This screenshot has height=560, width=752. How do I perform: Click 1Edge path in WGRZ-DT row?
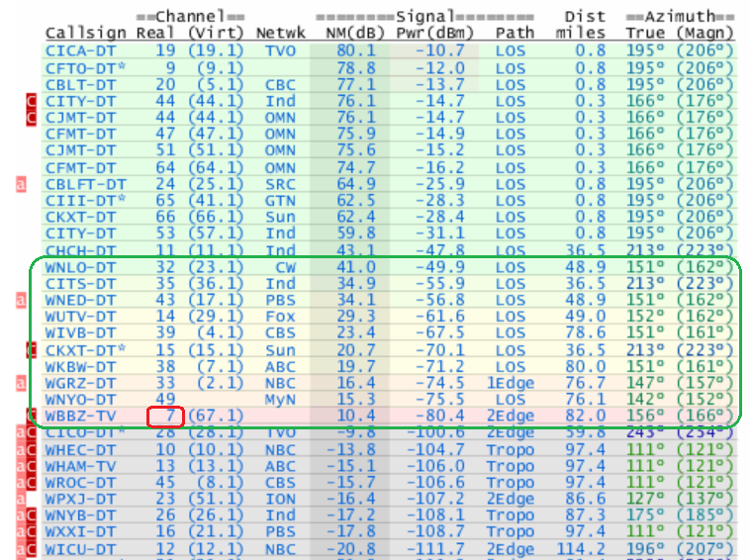(510, 383)
